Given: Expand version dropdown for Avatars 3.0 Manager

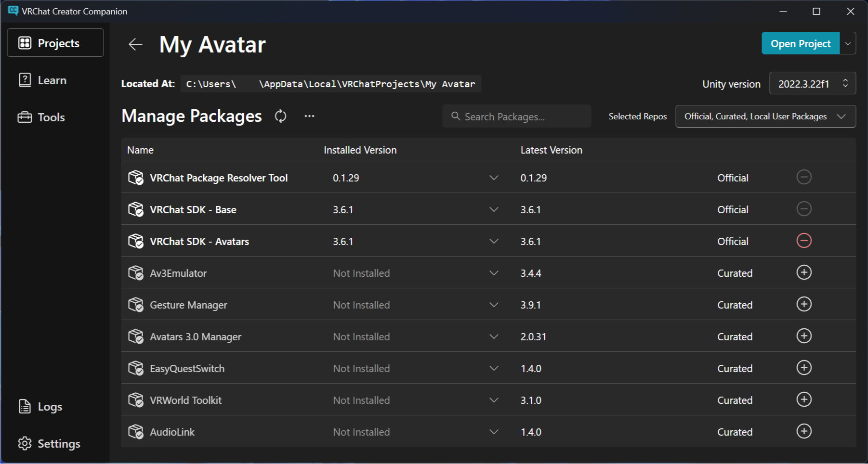Looking at the screenshot, I should 494,336.
